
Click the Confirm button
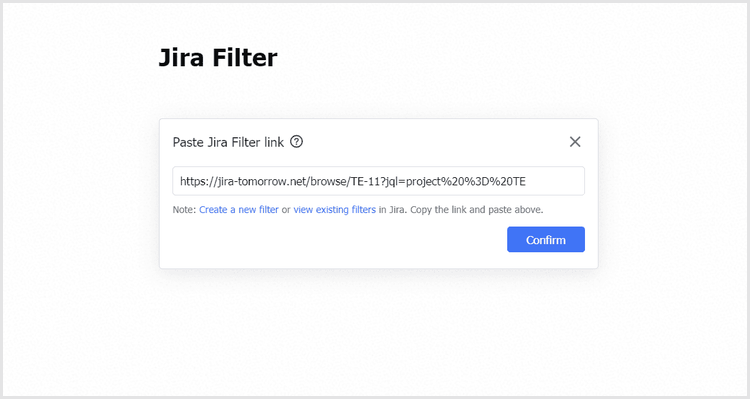coord(546,239)
